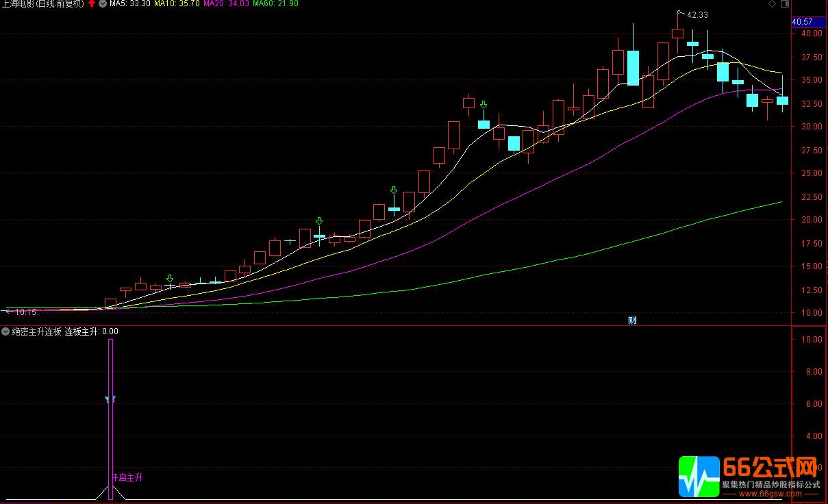Click the magenta MA20: 34.03 label
Screen dimensions: 828x504
click(x=227, y=4)
